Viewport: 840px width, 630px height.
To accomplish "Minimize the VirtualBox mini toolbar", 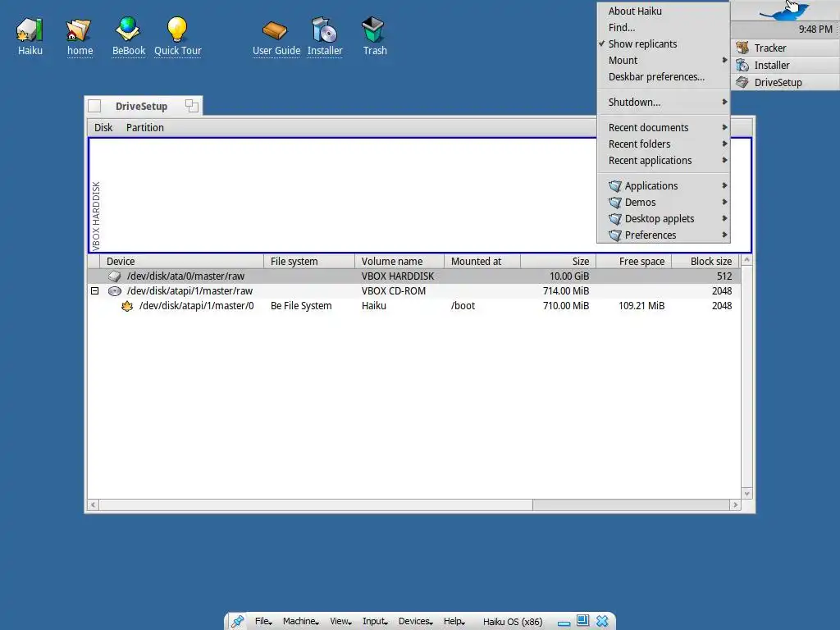I will pos(564,623).
